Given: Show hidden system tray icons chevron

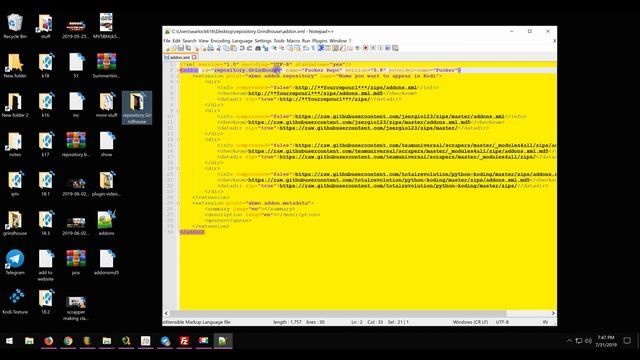Looking at the screenshot, I should (x=569, y=340).
